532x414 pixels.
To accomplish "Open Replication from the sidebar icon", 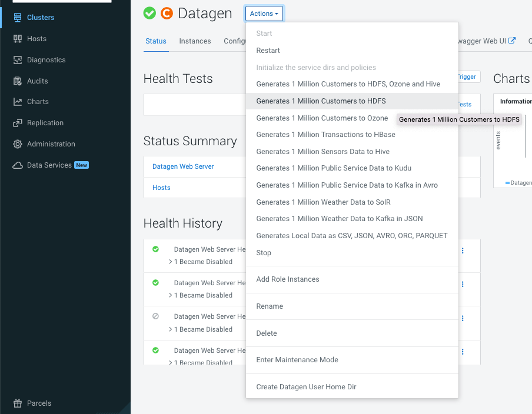I will point(18,123).
